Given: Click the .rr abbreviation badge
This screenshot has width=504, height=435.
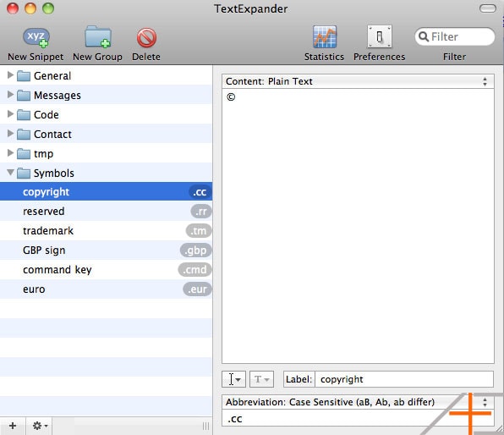Looking at the screenshot, I should click(x=201, y=212).
